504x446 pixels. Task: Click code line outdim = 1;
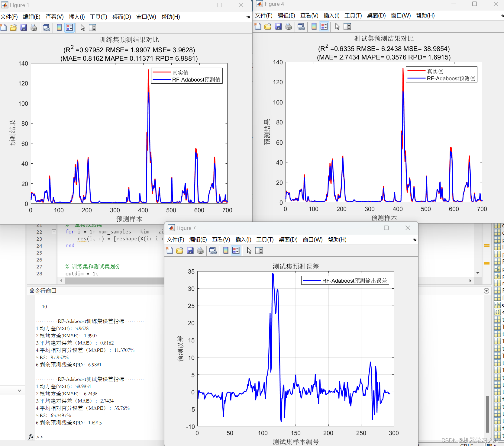click(x=82, y=274)
